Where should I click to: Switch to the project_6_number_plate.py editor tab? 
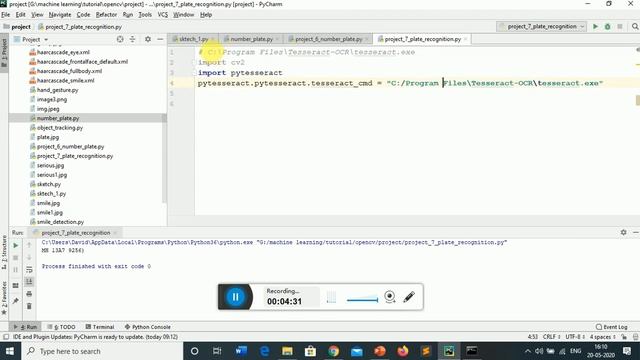[x=329, y=39]
